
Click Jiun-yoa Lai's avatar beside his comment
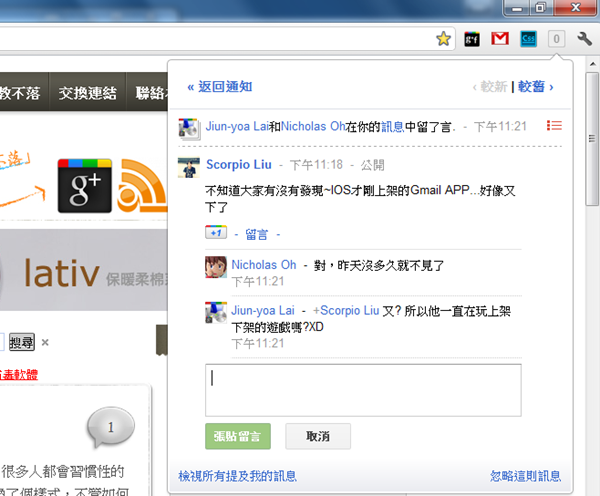pos(216,312)
